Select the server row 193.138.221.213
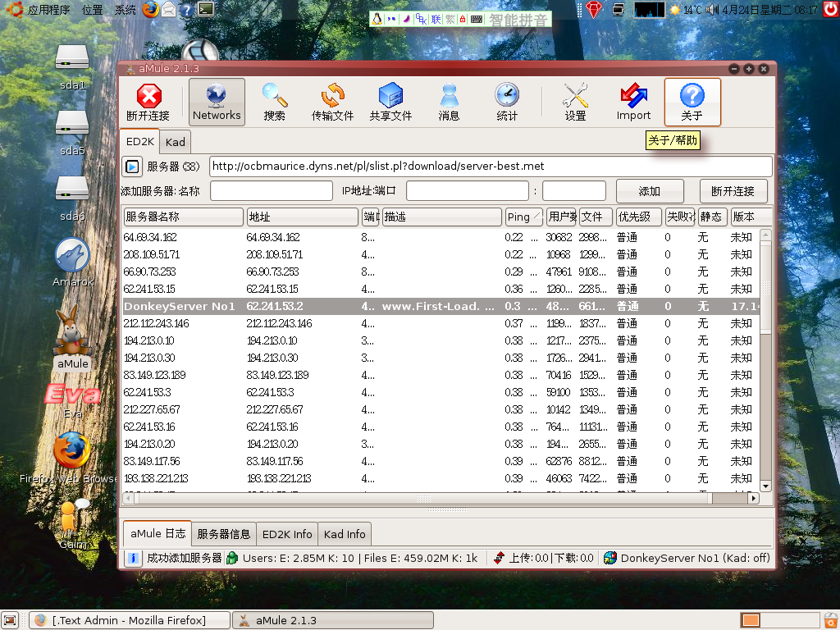This screenshot has height=630, width=840. 441,478
